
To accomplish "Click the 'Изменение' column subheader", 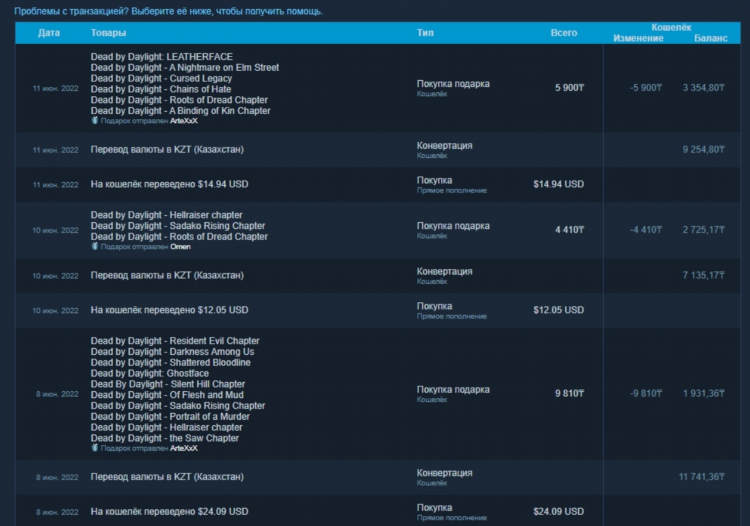I will point(638,38).
